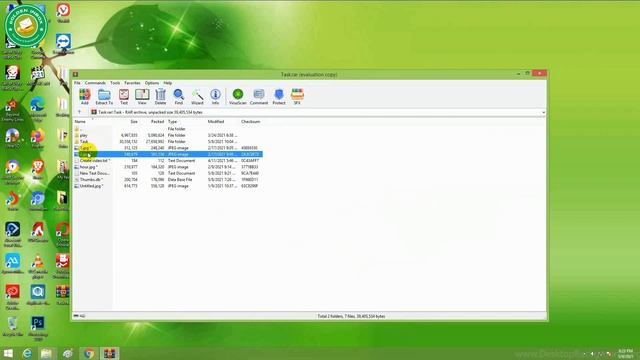The width and height of the screenshot is (640, 360).
Task: Open the Photoshop desktop shortcut
Action: click(38, 328)
